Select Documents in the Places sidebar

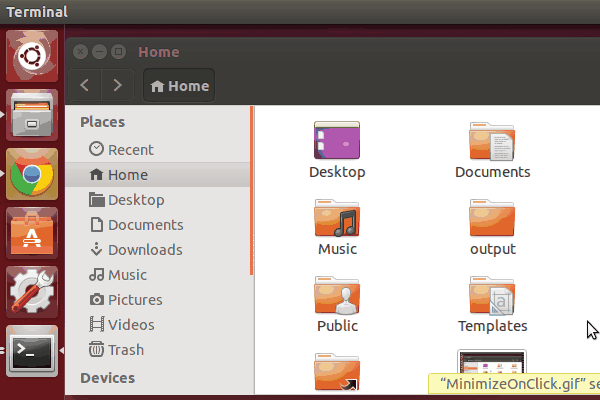point(158,225)
